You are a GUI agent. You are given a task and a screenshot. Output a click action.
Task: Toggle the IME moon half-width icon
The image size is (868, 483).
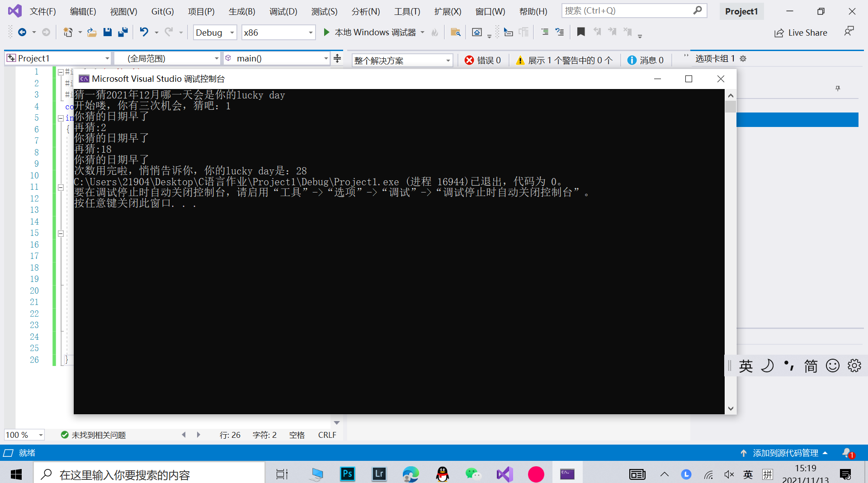pos(768,366)
